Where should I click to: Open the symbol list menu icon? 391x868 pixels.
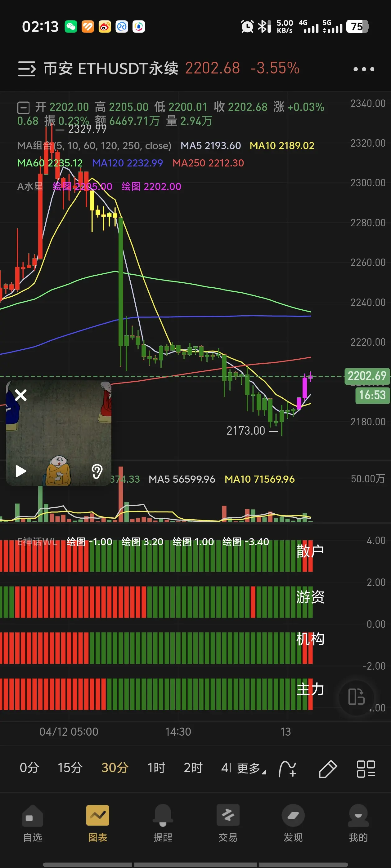coord(27,69)
